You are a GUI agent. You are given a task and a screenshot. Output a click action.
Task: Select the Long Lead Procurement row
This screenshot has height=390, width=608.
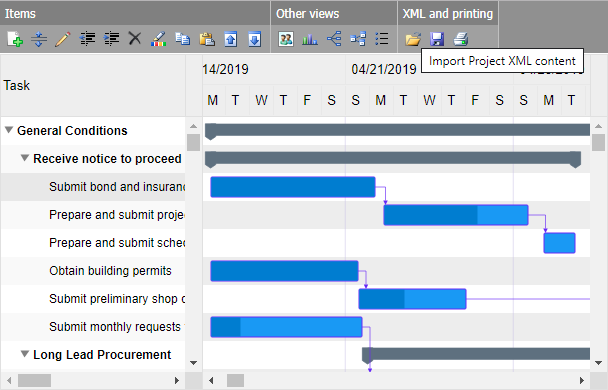pyautogui.click(x=93, y=355)
